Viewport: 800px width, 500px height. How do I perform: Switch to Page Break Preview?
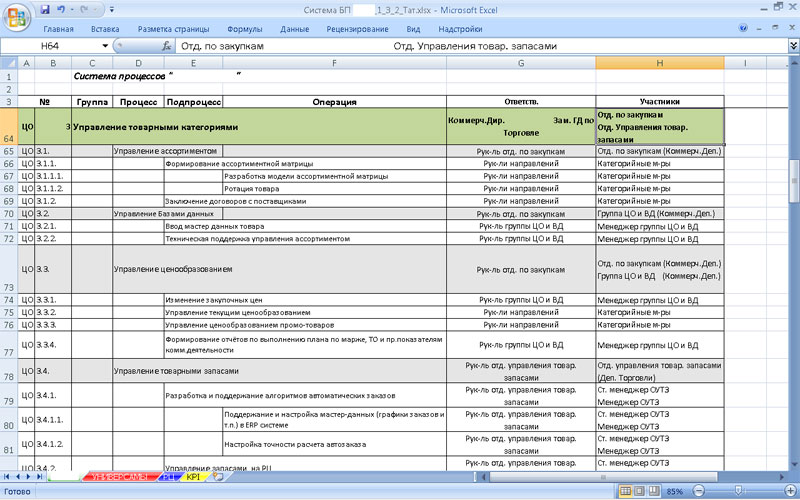pyautogui.click(x=655, y=492)
